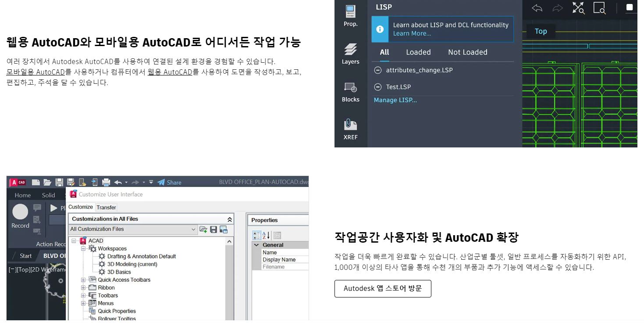Click the Save disk icon in quick access
644x326 pixels.
click(x=59, y=183)
